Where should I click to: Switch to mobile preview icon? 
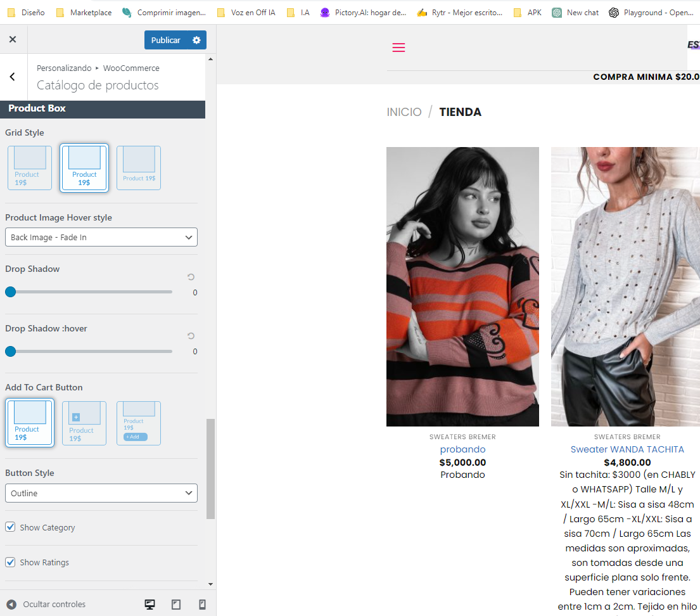click(x=202, y=605)
